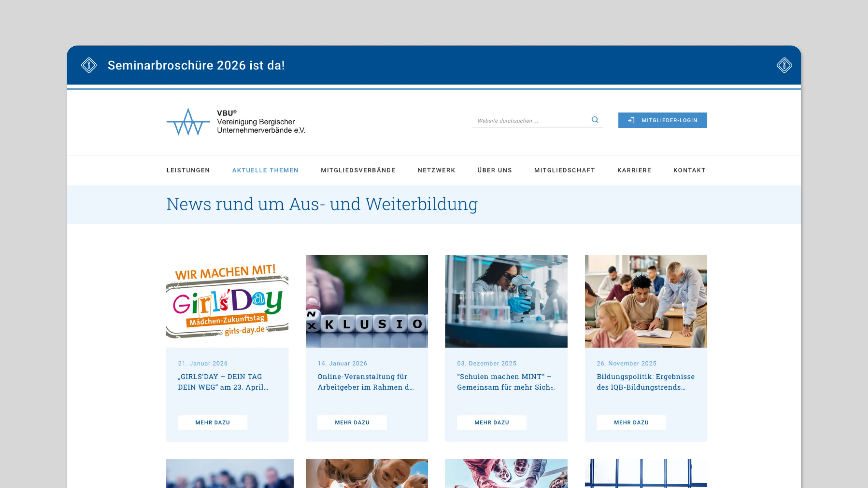
Task: Click MEHR DAZU under Girls'Day article
Action: click(x=212, y=422)
